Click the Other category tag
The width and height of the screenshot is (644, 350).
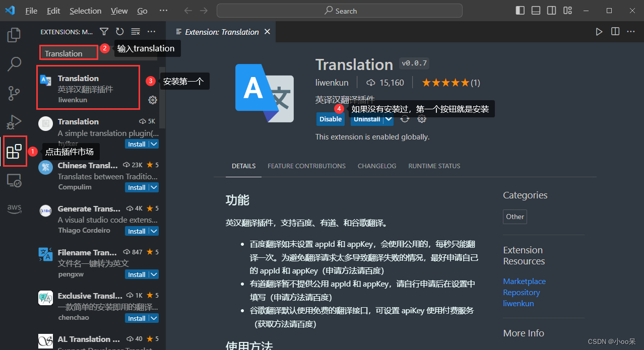point(515,217)
